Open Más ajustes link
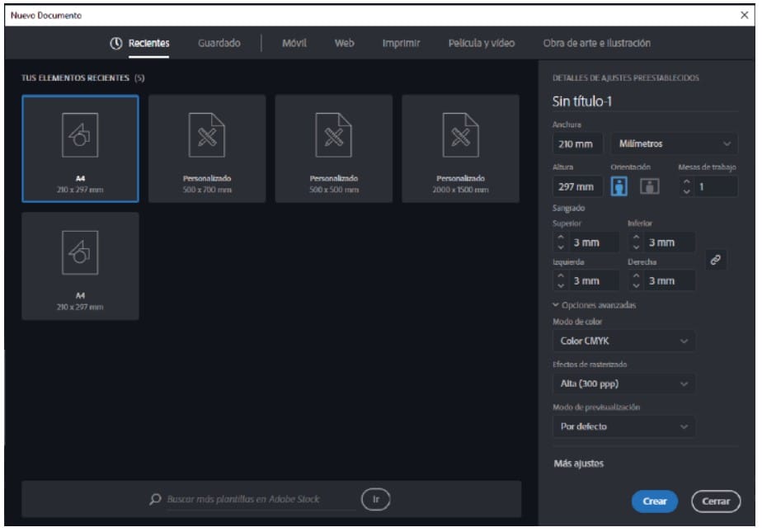The image size is (762, 532). [578, 464]
